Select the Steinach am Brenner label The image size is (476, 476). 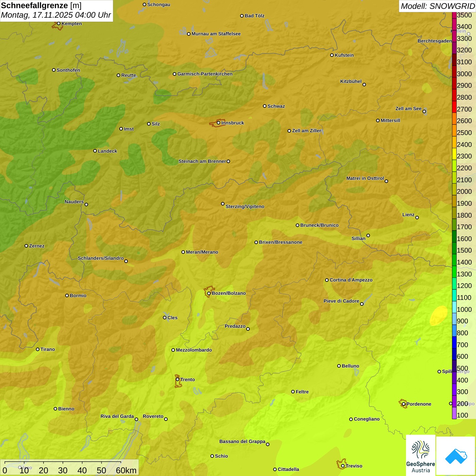pyautogui.click(x=202, y=161)
